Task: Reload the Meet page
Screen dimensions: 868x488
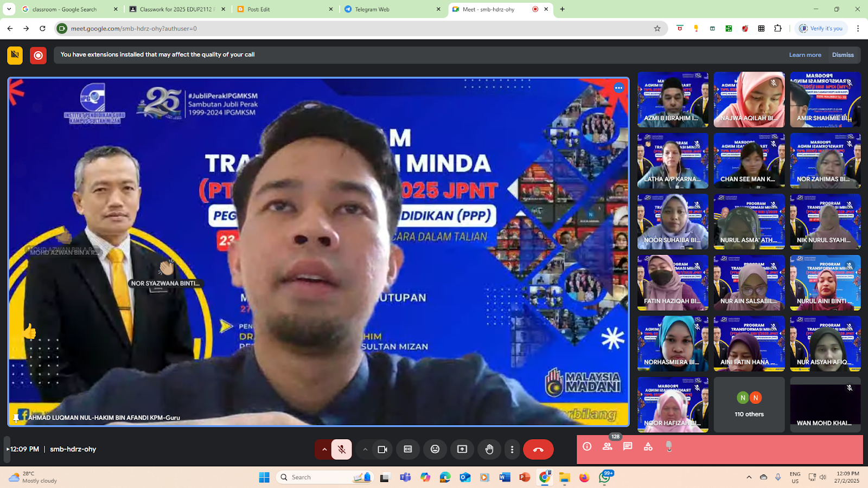Action: coord(42,28)
